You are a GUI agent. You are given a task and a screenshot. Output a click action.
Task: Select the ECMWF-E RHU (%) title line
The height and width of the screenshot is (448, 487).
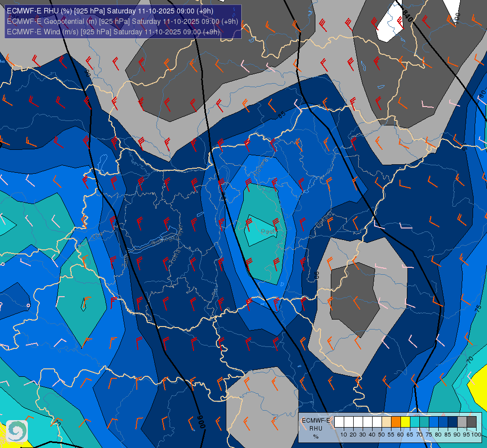click(x=110, y=11)
